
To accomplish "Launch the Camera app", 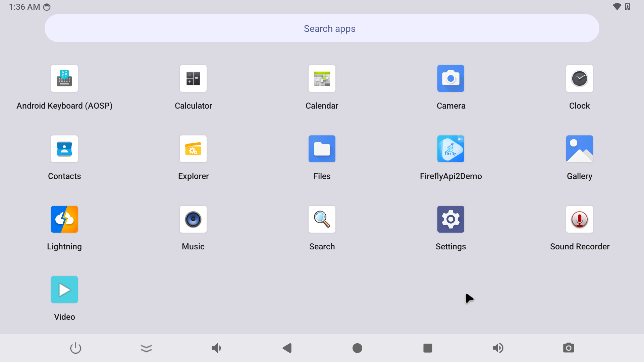I will tap(450, 78).
